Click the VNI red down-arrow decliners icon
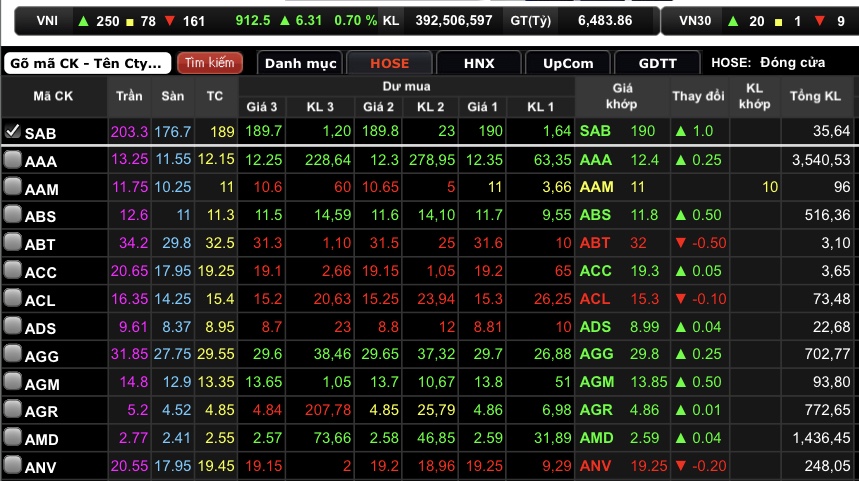 pos(170,21)
